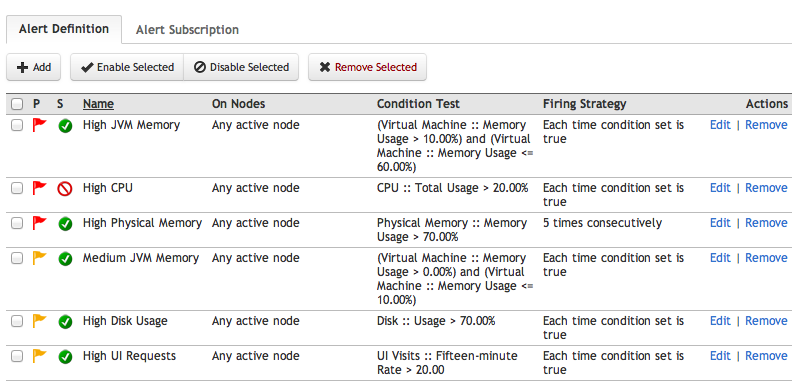
Task: Click the green status icon for High Physical Memory
Action: tap(65, 224)
